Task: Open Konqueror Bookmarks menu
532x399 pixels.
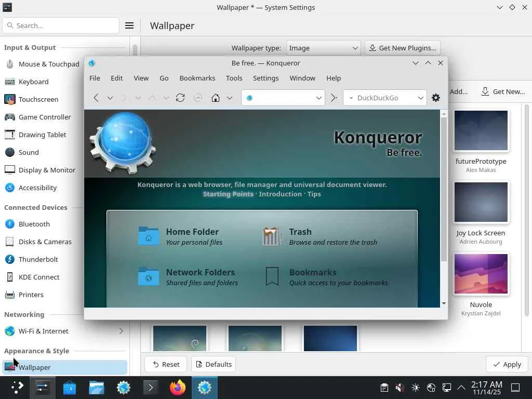Action: (197, 78)
